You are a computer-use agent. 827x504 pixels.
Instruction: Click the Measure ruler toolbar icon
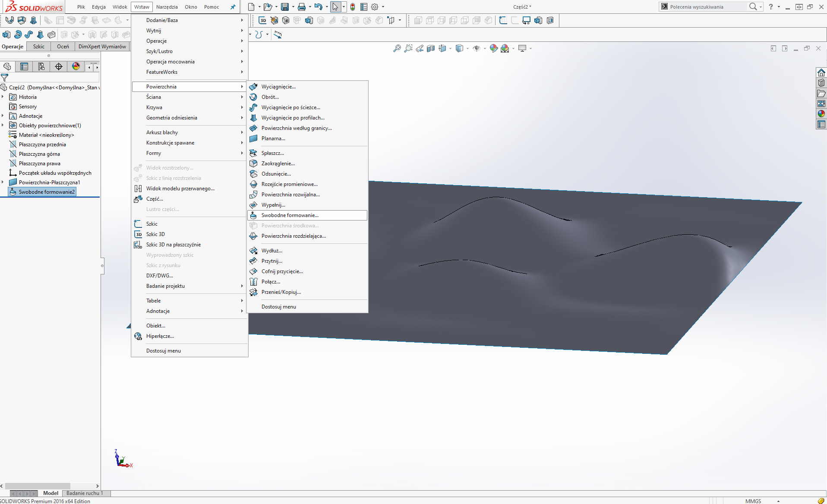(x=278, y=35)
